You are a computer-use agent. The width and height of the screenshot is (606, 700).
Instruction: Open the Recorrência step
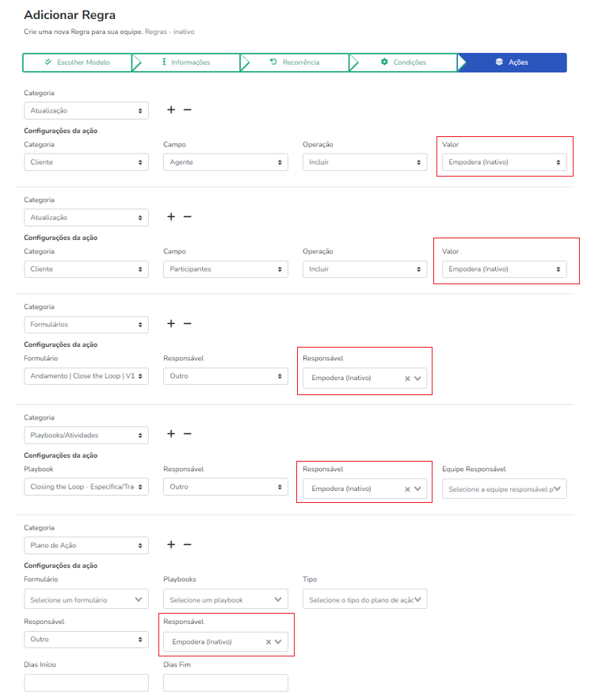click(x=294, y=63)
